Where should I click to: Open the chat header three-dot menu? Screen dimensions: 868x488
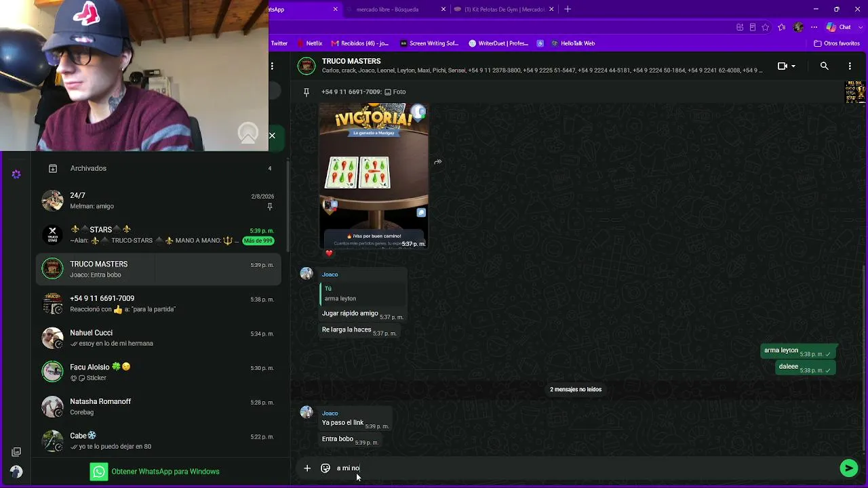point(850,66)
